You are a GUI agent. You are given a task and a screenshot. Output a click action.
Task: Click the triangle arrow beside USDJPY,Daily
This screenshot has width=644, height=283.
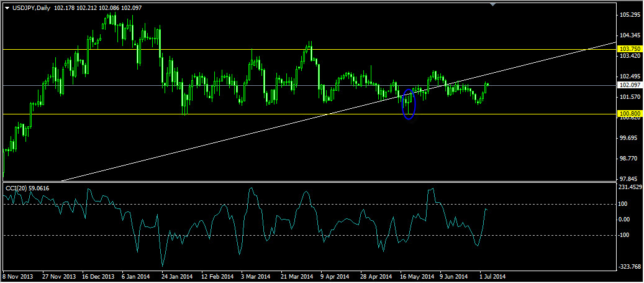[x=7, y=7]
